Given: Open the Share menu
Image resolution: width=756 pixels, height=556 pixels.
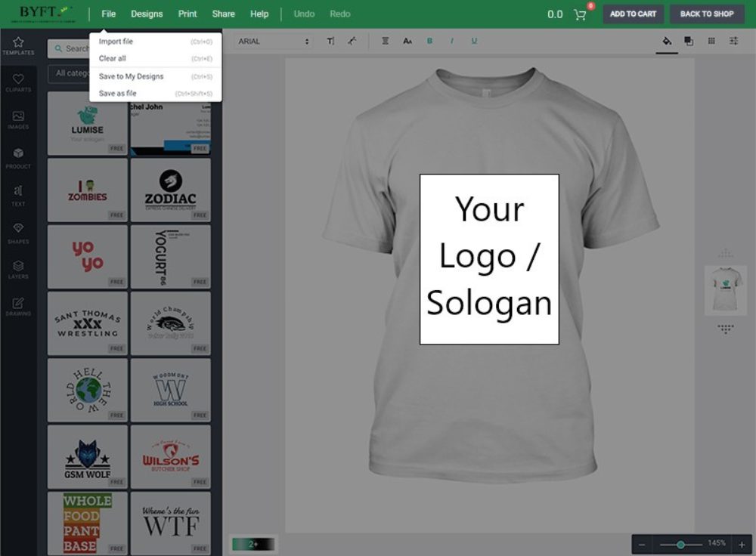Looking at the screenshot, I should point(223,14).
